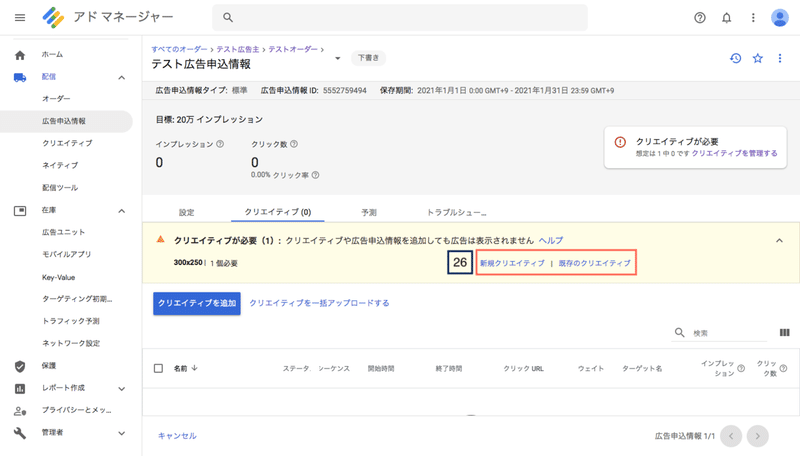This screenshot has width=800, height=456.
Task: Click the privacy and messaging icon
Action: [x=20, y=411]
